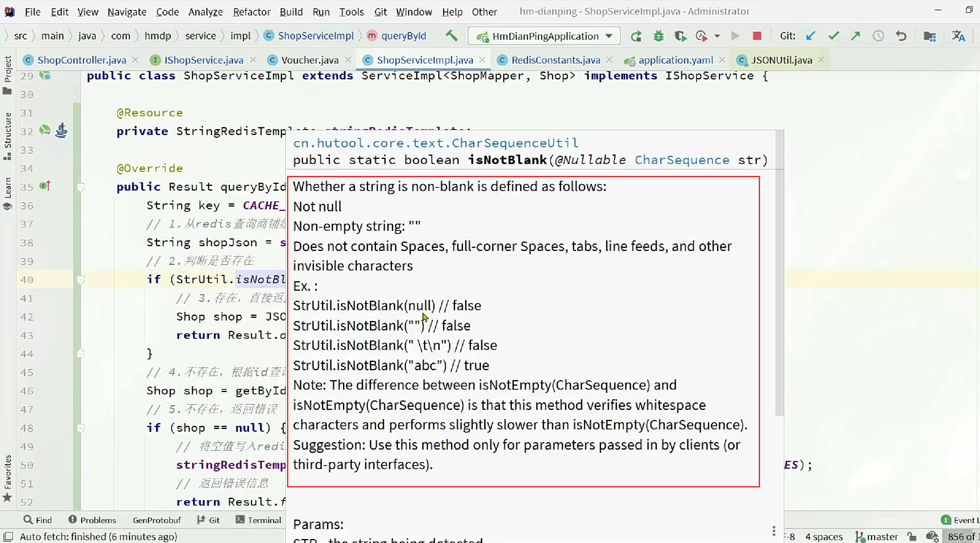Toggle the fold marker on line 40
The width and height of the screenshot is (980, 543).
click(x=81, y=280)
